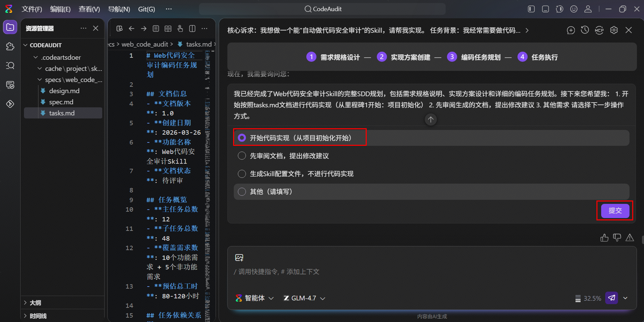This screenshot has width=644, height=322.
Task: Click the context usage 32.5% indicator
Action: click(x=588, y=298)
